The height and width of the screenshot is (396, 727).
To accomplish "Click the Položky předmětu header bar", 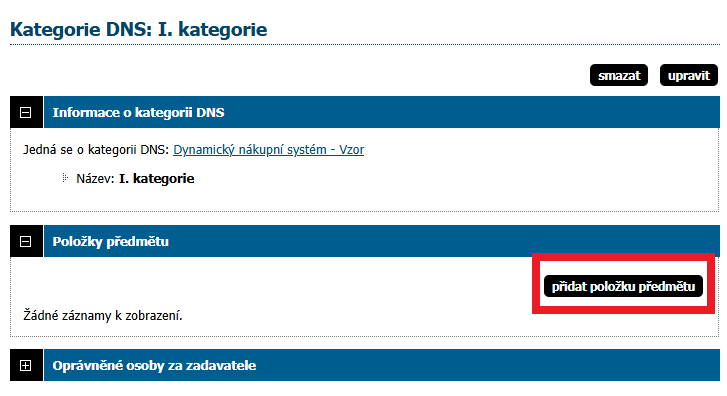I will [382, 241].
